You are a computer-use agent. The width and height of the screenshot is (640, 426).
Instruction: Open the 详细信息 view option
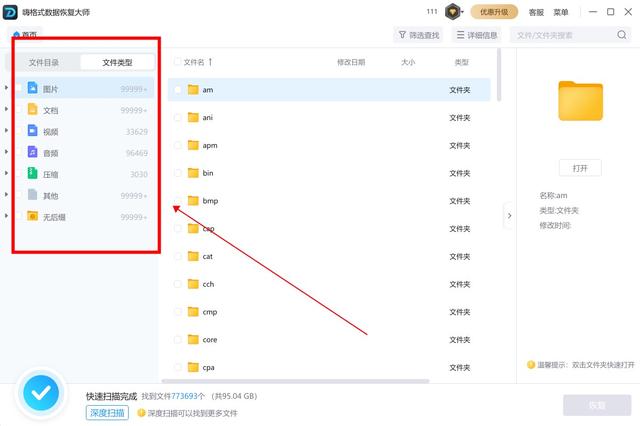coord(477,35)
